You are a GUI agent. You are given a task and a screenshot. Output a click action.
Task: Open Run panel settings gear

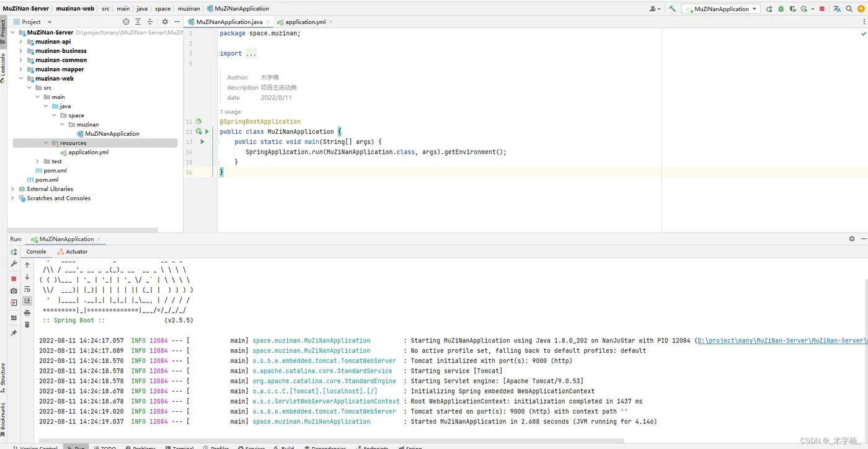[x=852, y=239]
